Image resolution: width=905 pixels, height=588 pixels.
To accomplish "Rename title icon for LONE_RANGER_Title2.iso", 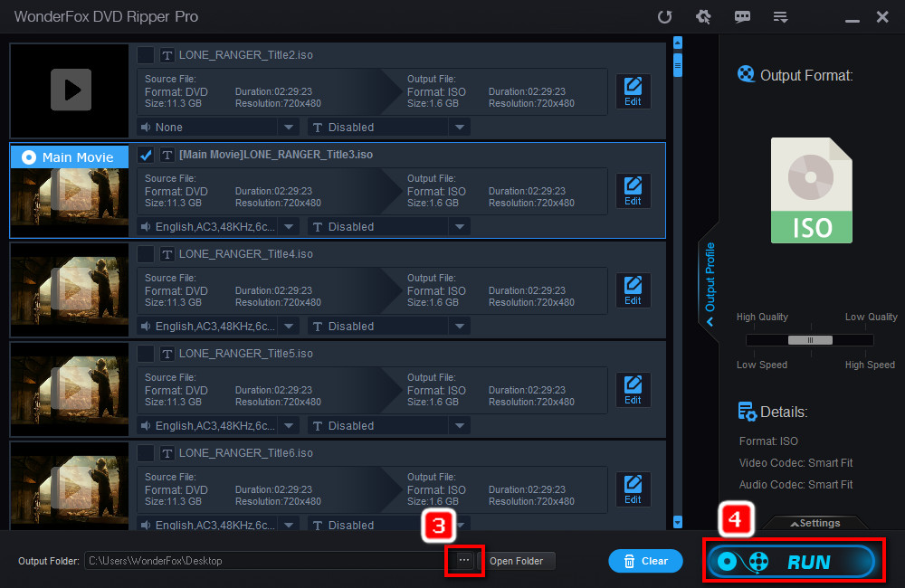I will [x=167, y=55].
